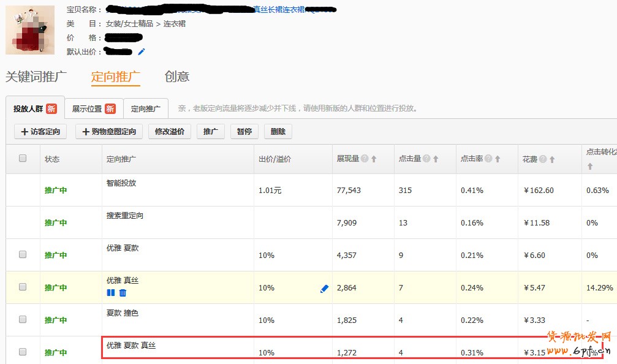The image size is (617, 364).
Task: Check the box for the 优雅 夏款 row
Action: pos(23,254)
